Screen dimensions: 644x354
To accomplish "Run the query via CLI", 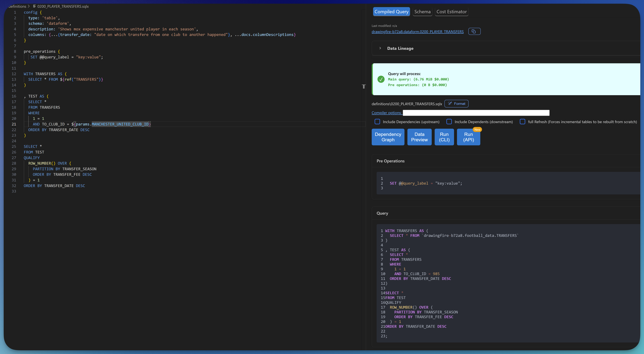I will [444, 137].
